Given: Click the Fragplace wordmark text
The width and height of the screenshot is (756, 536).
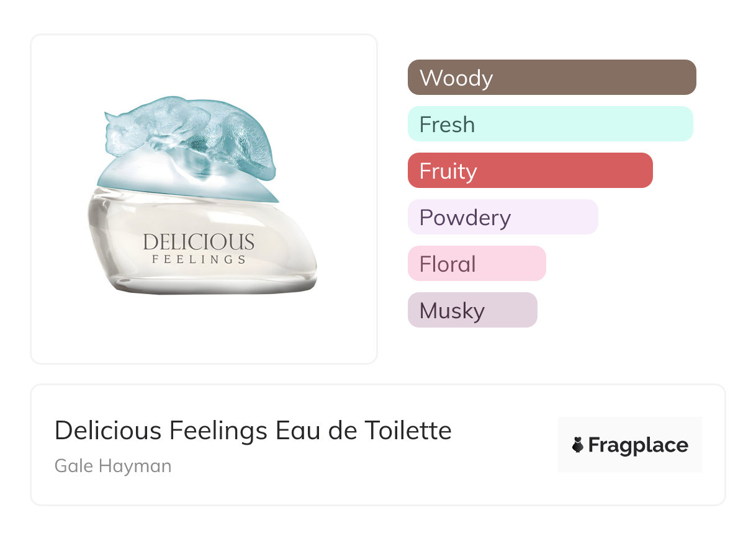Looking at the screenshot, I should (x=638, y=445).
